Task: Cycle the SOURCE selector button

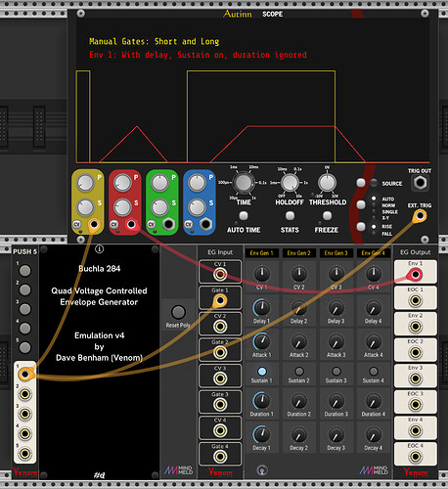Action: [x=361, y=183]
